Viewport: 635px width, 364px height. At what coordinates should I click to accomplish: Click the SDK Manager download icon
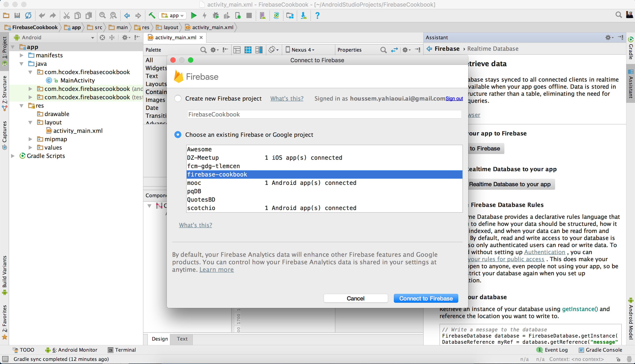pyautogui.click(x=304, y=15)
